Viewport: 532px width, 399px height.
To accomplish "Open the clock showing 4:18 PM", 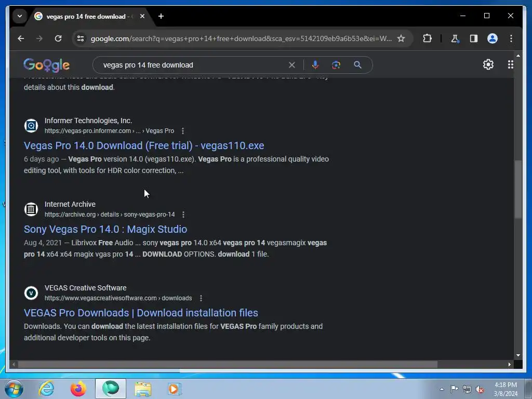I will [506, 389].
